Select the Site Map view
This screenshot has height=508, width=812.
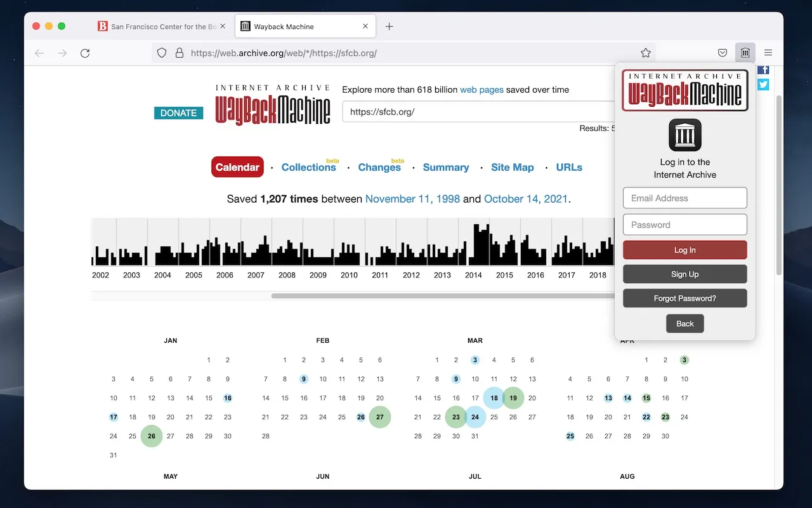[513, 167]
